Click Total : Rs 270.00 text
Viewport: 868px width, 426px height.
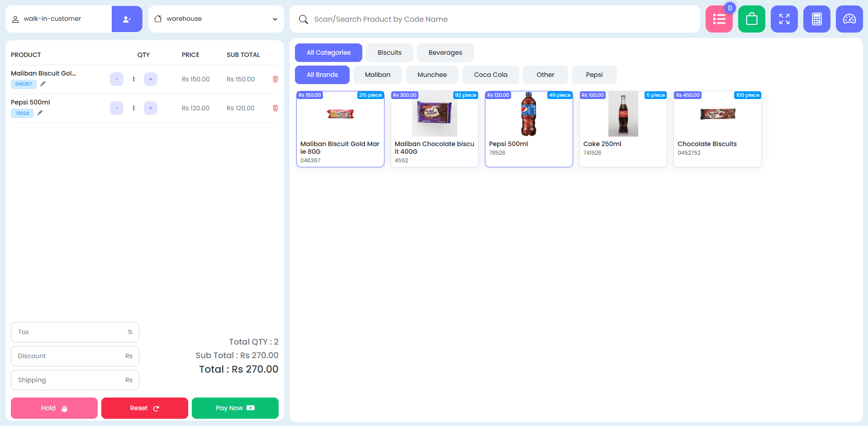[239, 369]
